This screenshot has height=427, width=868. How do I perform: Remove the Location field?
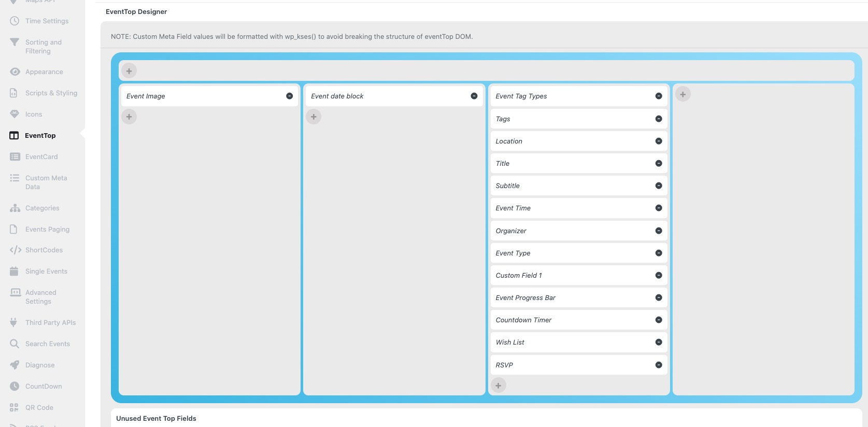point(659,141)
